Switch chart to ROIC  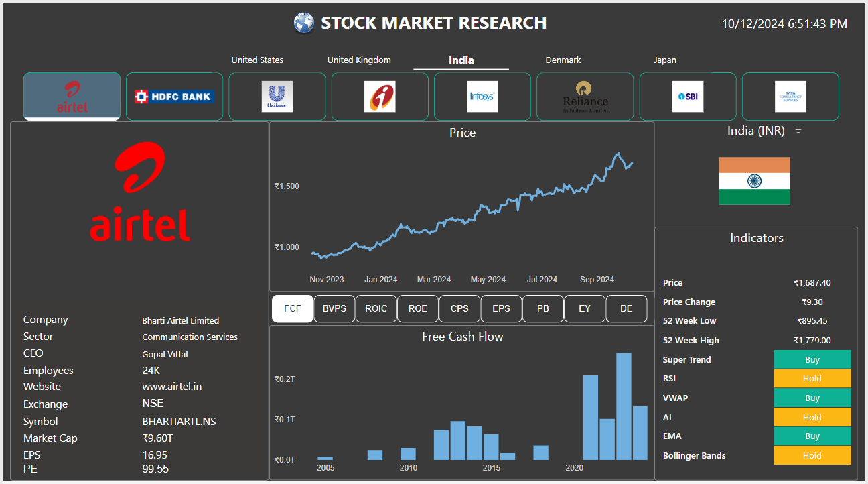[376, 309]
